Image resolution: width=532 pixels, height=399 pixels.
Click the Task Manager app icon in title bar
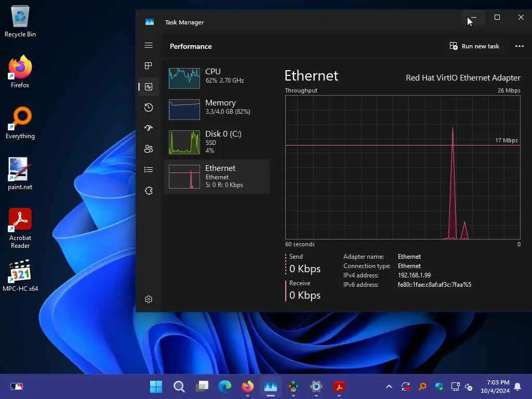150,22
